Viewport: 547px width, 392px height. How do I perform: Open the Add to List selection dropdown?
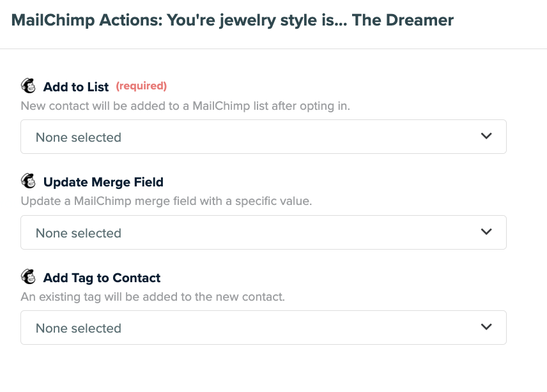point(263,136)
